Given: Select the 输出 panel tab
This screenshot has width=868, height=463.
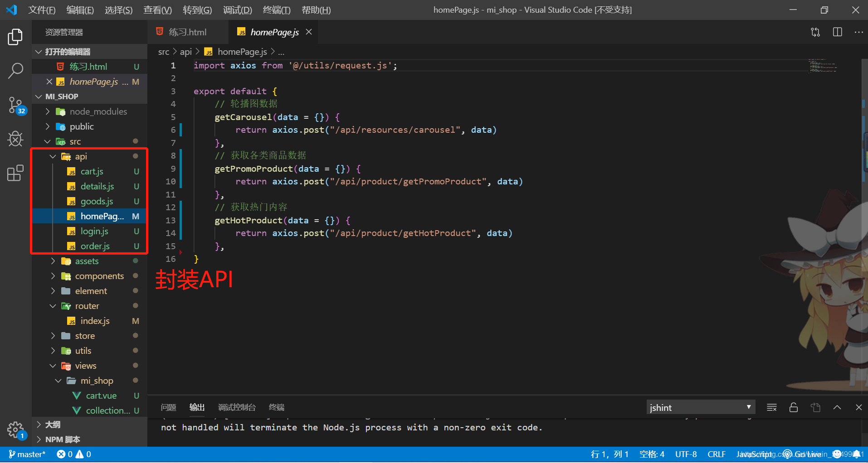Looking at the screenshot, I should [197, 407].
